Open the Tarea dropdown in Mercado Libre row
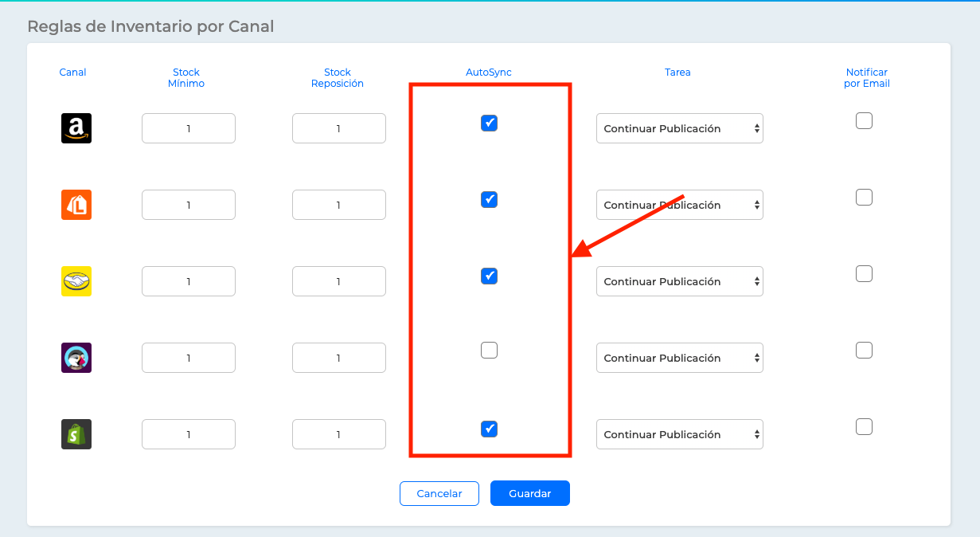The width and height of the screenshot is (980, 537). (x=679, y=281)
